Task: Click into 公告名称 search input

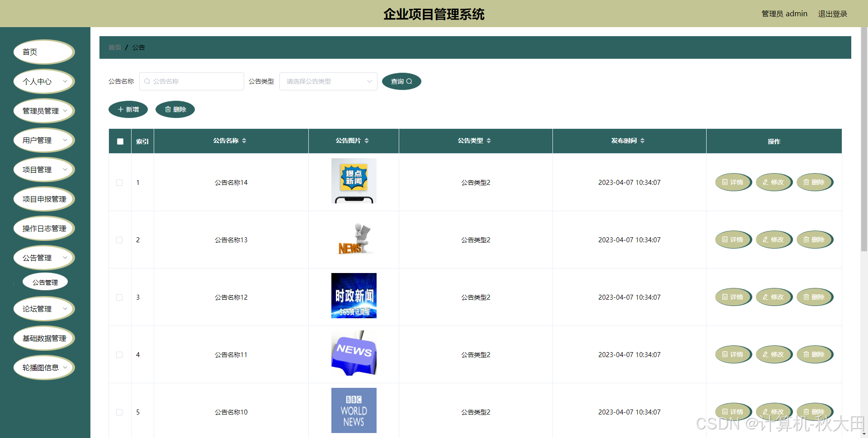Action: point(192,81)
